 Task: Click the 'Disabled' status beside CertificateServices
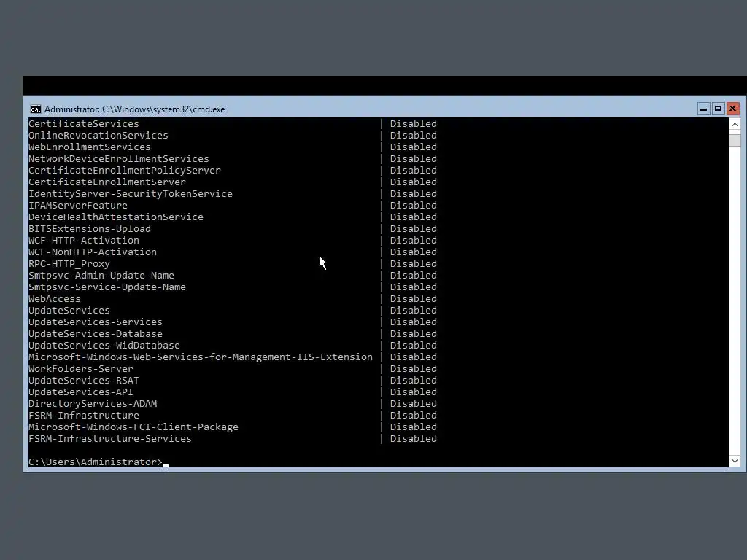click(413, 124)
